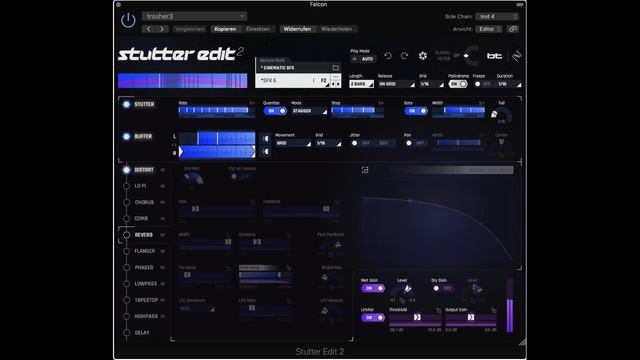Click the Widerrufen button

click(297, 29)
